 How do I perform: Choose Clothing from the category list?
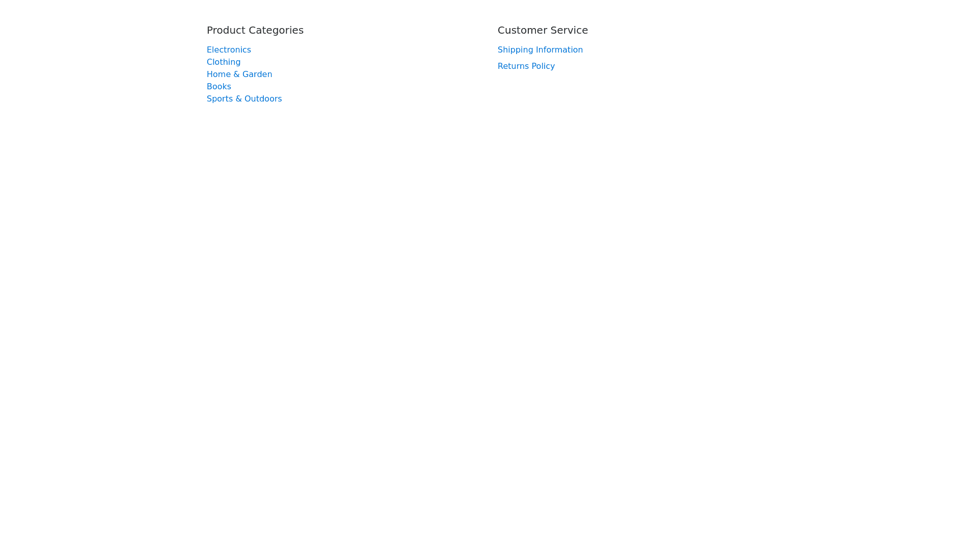(224, 62)
